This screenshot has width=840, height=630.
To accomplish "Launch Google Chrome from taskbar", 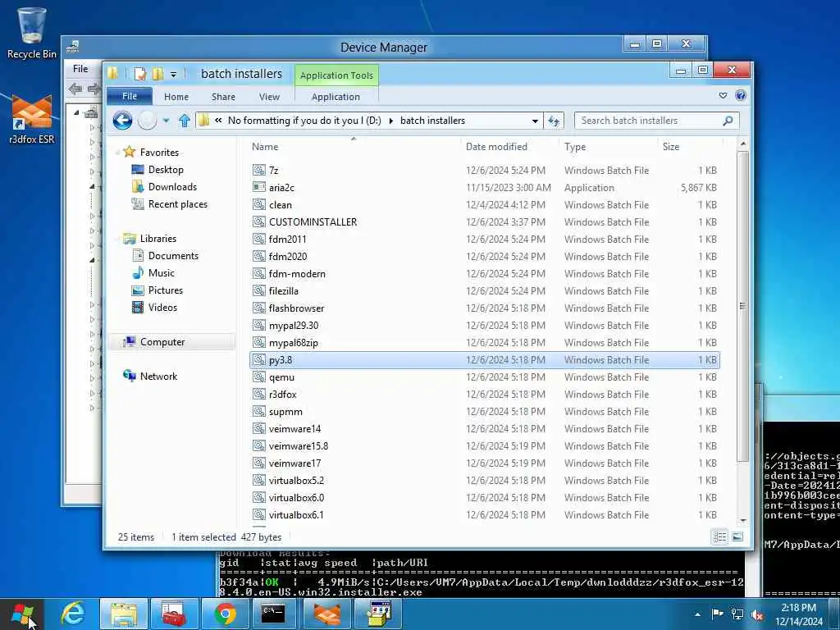I will click(225, 614).
